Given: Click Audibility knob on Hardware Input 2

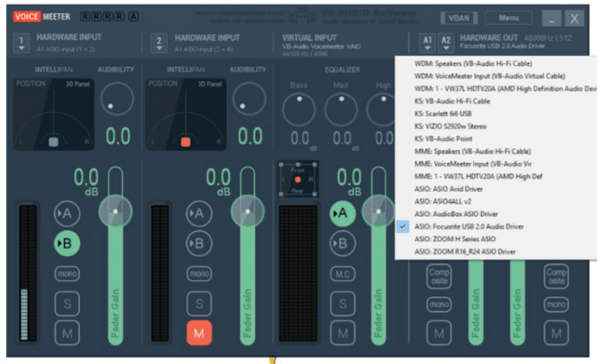Looking at the screenshot, I should [x=250, y=99].
